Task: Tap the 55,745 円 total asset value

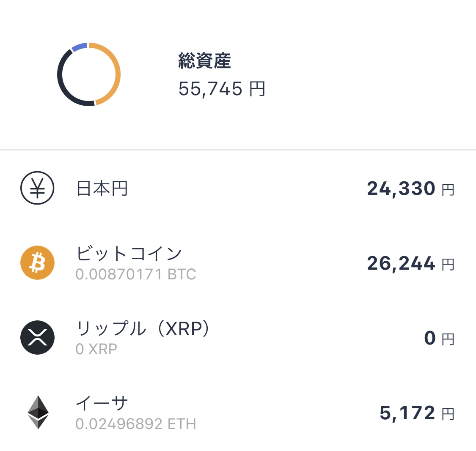Action: pyautogui.click(x=222, y=89)
